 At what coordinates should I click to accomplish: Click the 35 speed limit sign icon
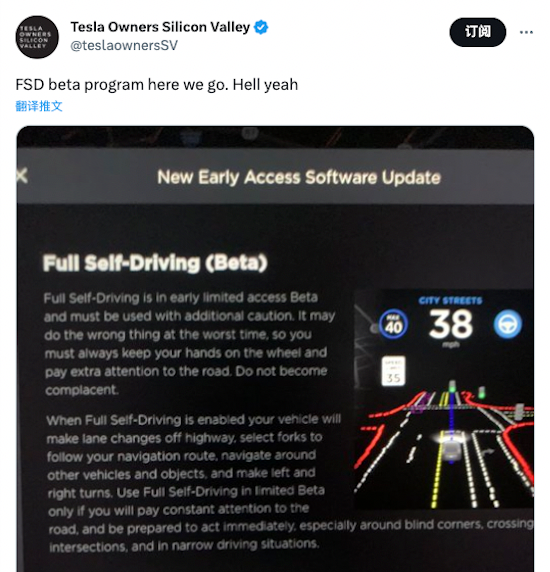(394, 371)
